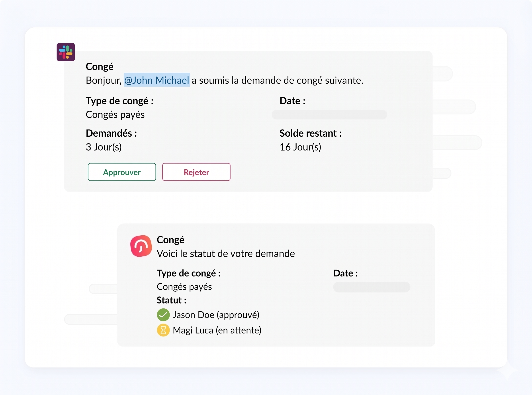Select the Jason Doe (approuvé) entry
The width and height of the screenshot is (532, 395).
(x=216, y=315)
